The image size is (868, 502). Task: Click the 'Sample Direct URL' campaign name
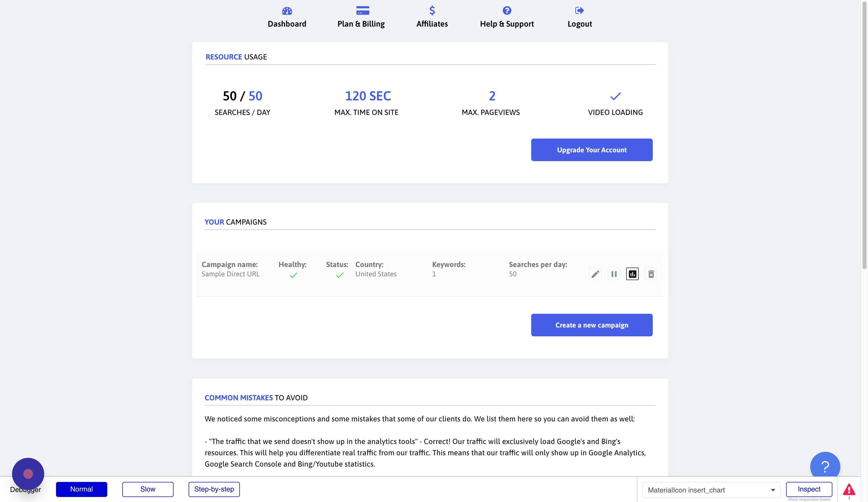230,274
